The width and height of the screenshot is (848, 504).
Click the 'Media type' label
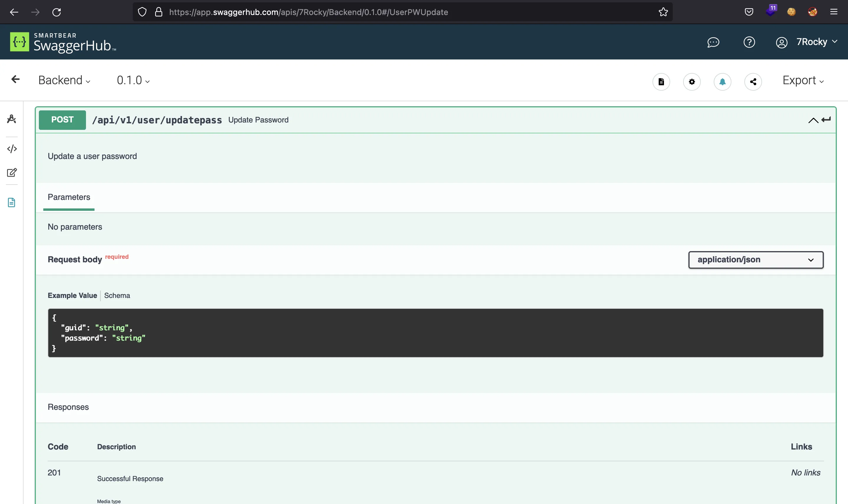(x=109, y=501)
